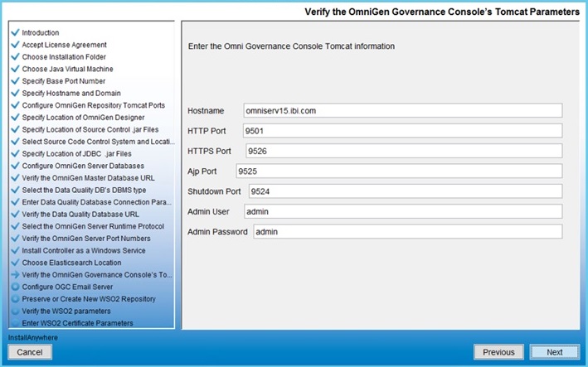
Task: Click the Ajp Port input field
Action: [399, 171]
